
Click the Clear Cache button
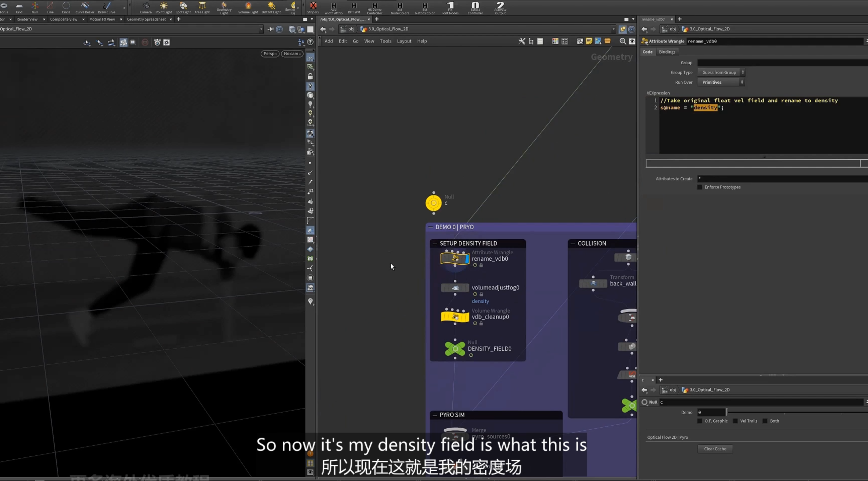[715, 449]
